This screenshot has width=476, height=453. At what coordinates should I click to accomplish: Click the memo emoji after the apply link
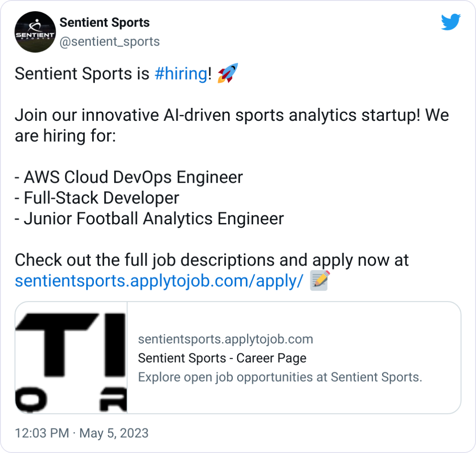tap(317, 281)
